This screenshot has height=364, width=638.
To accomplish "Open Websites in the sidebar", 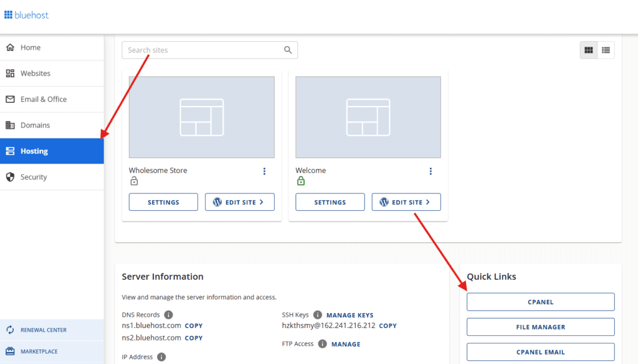I will (x=52, y=73).
